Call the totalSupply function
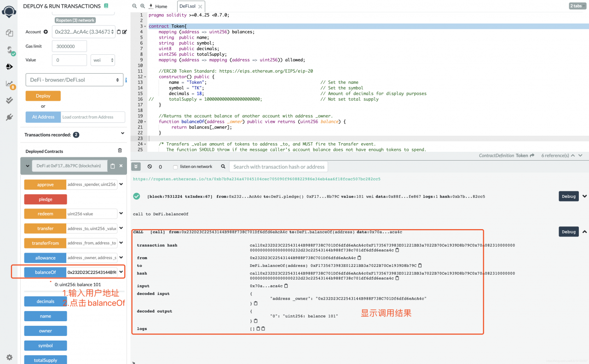Image resolution: width=589 pixels, height=364 pixels. coord(46,360)
